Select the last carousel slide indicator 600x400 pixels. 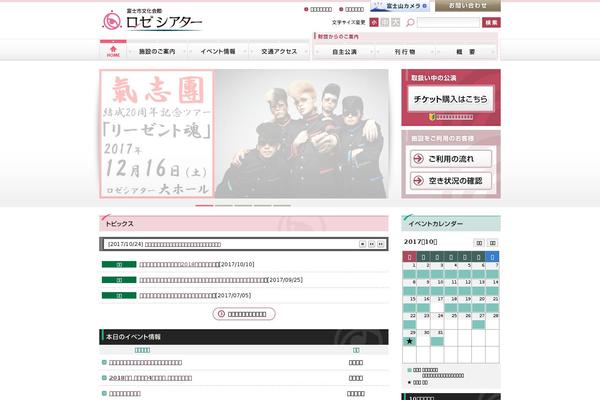tap(282, 206)
